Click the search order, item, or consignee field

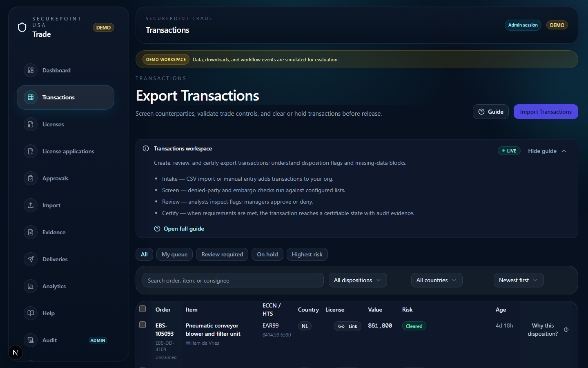(233, 280)
